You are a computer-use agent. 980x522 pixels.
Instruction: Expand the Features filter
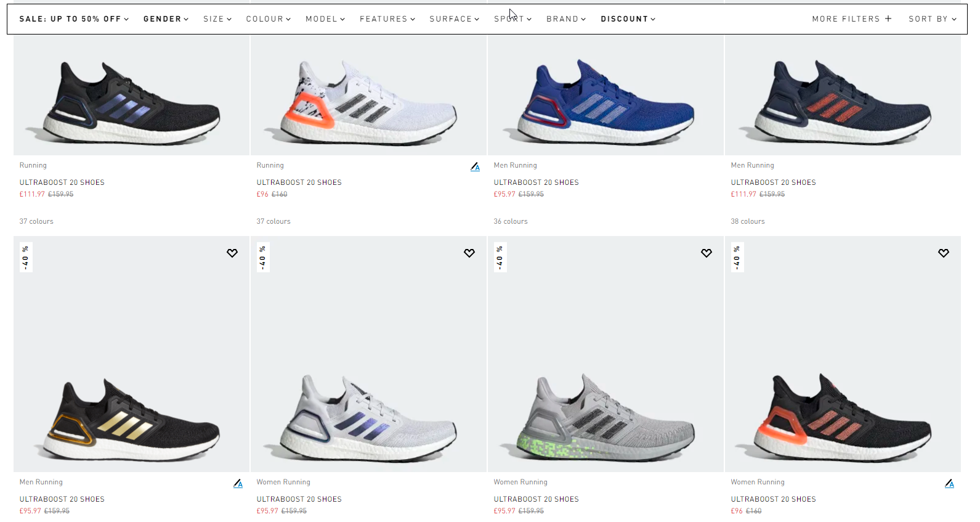click(387, 19)
